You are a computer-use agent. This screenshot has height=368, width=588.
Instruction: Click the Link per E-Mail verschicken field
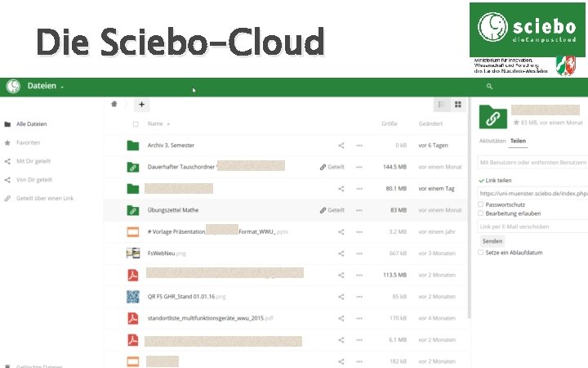click(532, 227)
